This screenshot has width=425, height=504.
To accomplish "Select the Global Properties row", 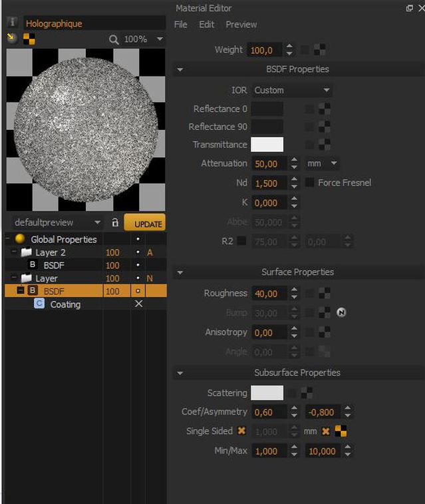I will click(86, 239).
